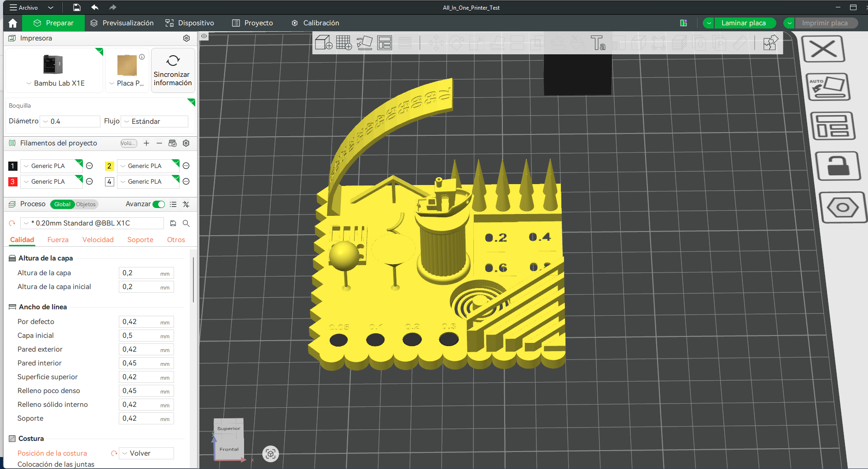
Task: Add a filament with the plus icon
Action: 146,143
